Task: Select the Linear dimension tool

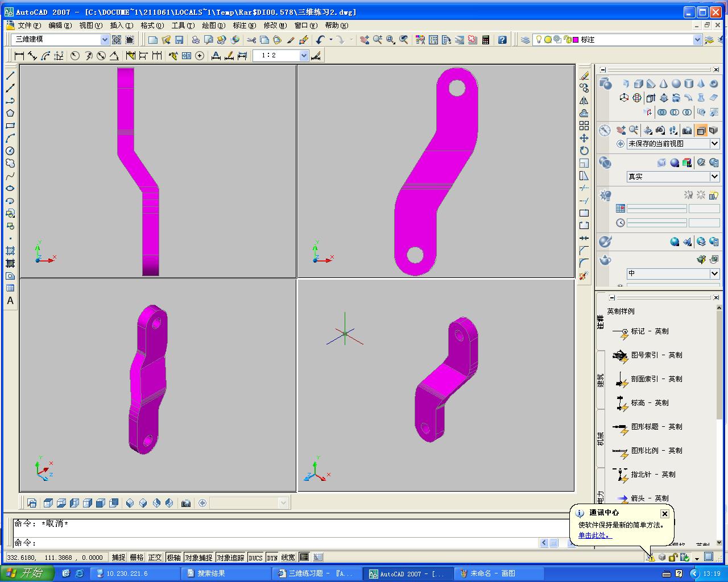Action: click(x=19, y=56)
